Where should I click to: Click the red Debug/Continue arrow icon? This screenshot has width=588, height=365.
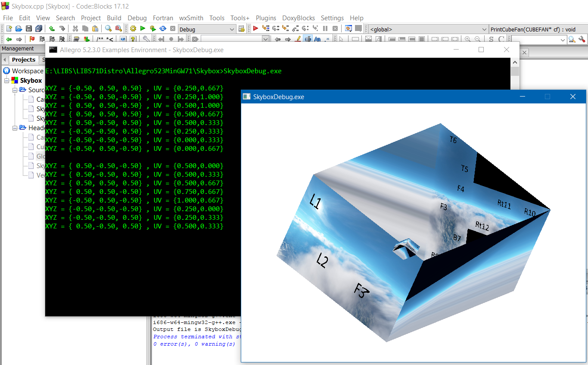click(255, 29)
